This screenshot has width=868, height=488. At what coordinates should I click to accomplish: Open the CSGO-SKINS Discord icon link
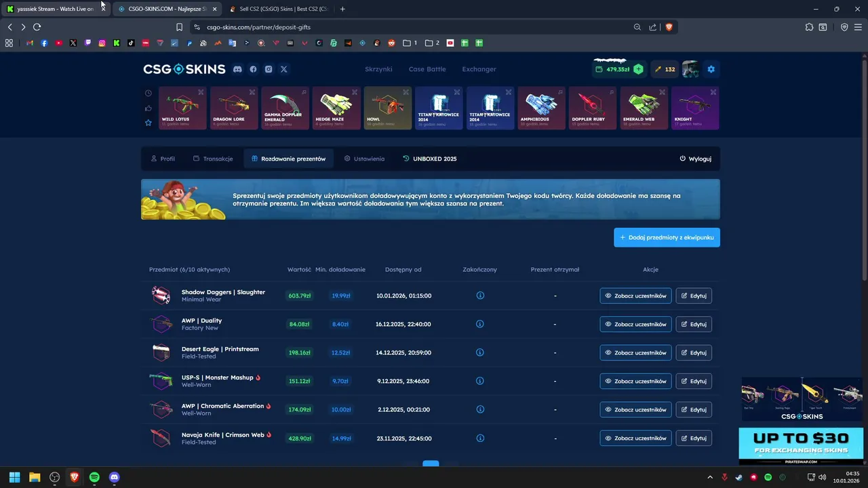coord(237,69)
